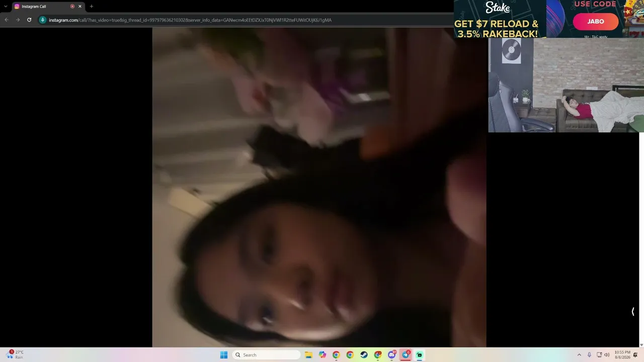Click the room webcam overlay thumbnail
Screen dimensions: 644x362
pos(566,85)
